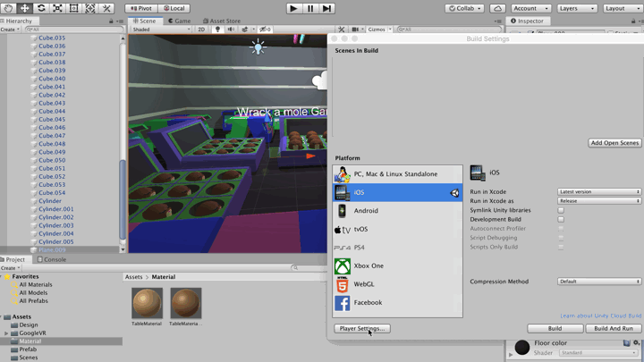Select first TableMaterial thumbnail
The width and height of the screenshot is (644, 362).
pos(147,303)
